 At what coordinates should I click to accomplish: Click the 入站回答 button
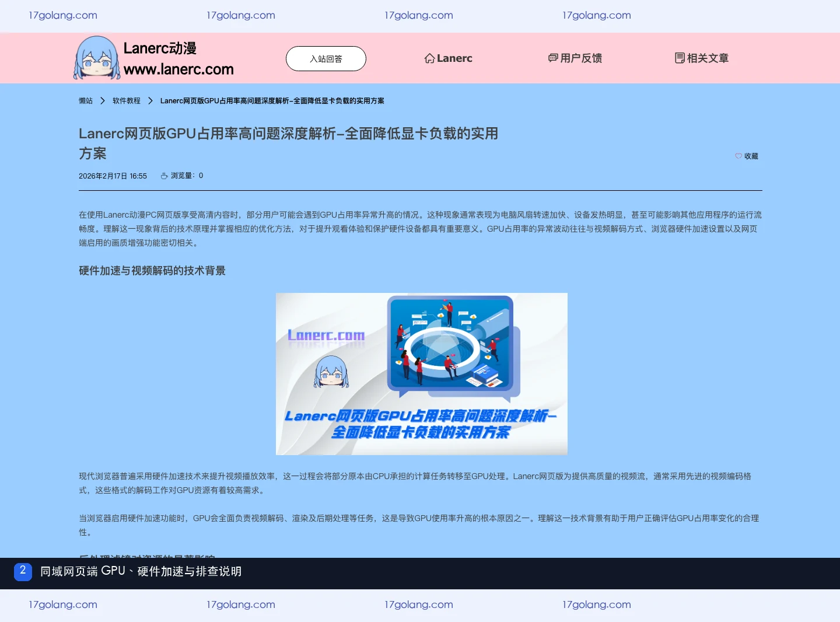coord(326,58)
